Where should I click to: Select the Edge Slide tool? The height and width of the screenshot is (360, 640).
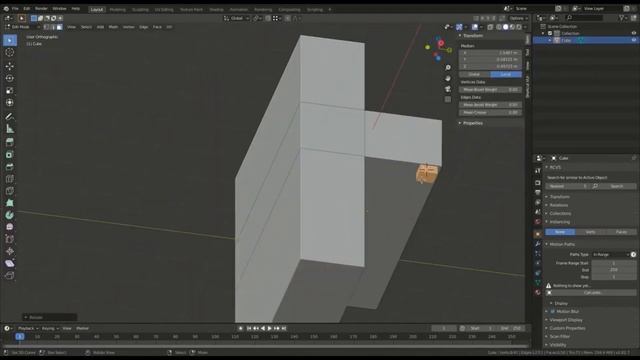[10, 239]
